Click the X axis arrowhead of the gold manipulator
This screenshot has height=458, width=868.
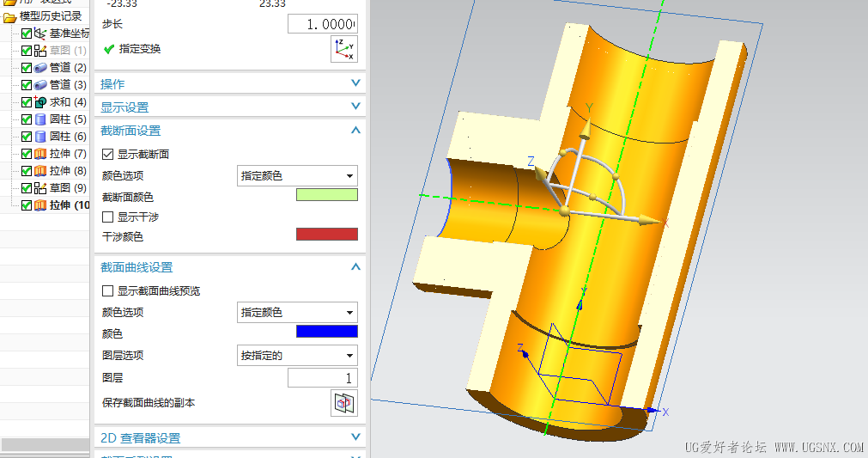click(x=649, y=221)
